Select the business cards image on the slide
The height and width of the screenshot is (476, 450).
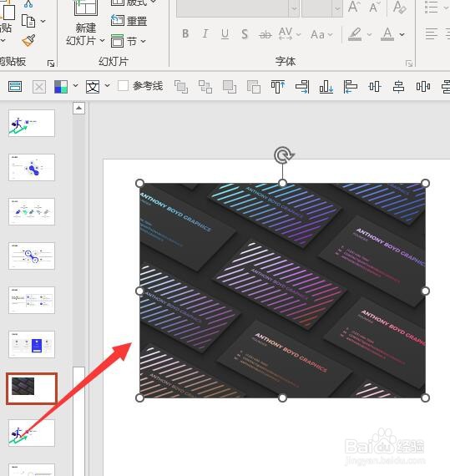[282, 291]
